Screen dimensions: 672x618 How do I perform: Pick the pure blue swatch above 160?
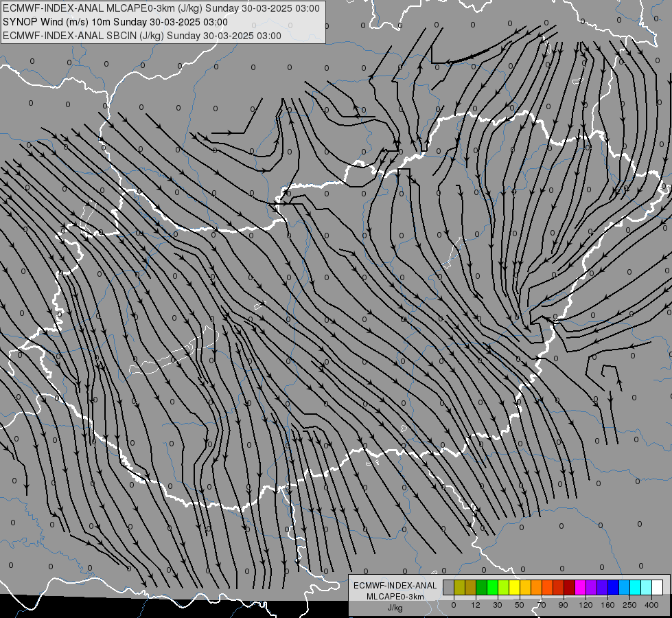(x=613, y=588)
